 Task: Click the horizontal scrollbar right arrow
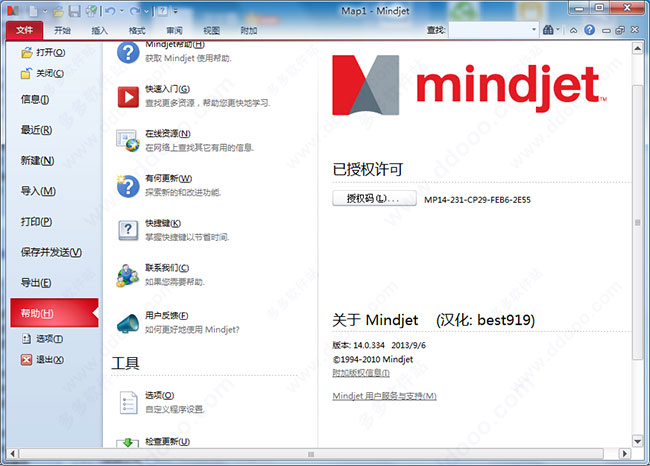pyautogui.click(x=625, y=454)
